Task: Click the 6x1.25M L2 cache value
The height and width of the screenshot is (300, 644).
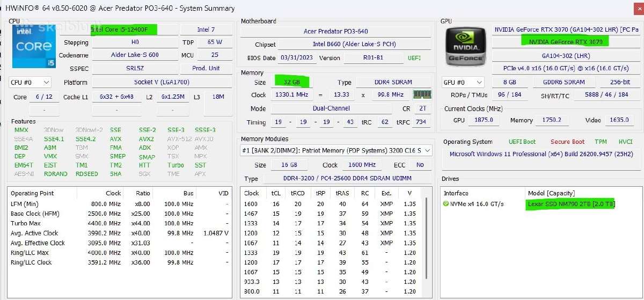Action: coord(173,97)
